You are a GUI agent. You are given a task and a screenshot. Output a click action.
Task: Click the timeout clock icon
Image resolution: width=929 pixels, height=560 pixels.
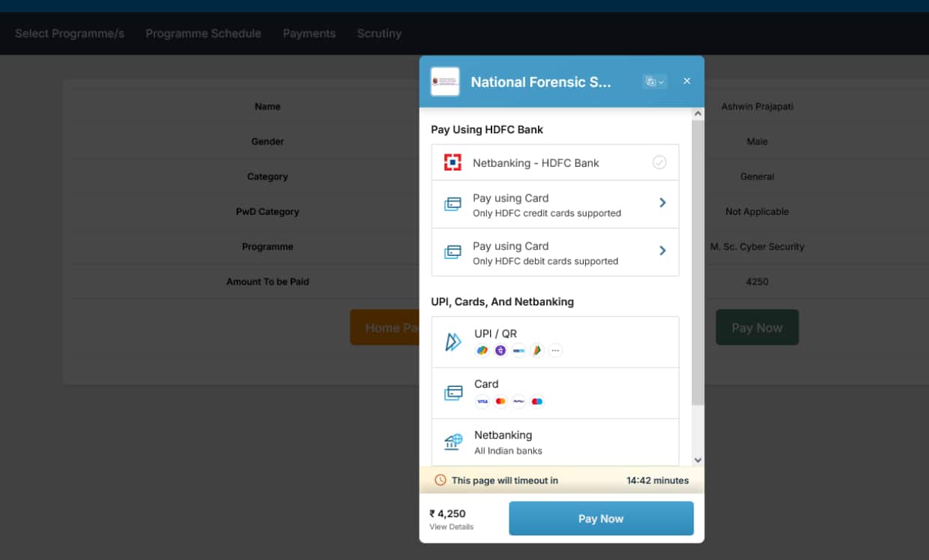click(441, 480)
